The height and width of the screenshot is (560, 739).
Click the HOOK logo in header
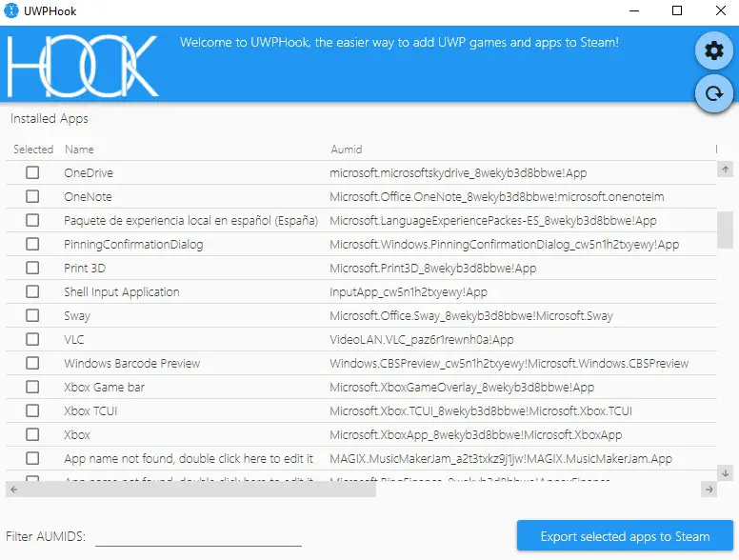coord(83,66)
